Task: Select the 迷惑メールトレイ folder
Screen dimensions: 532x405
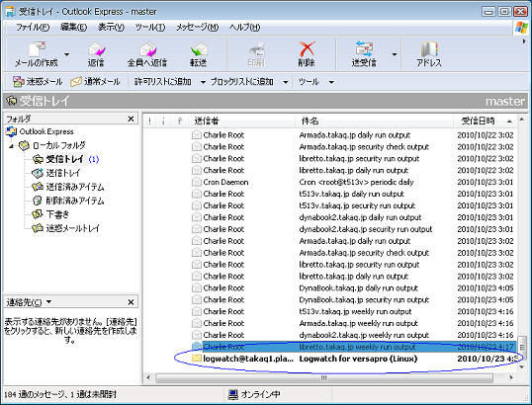Action: coord(66,228)
